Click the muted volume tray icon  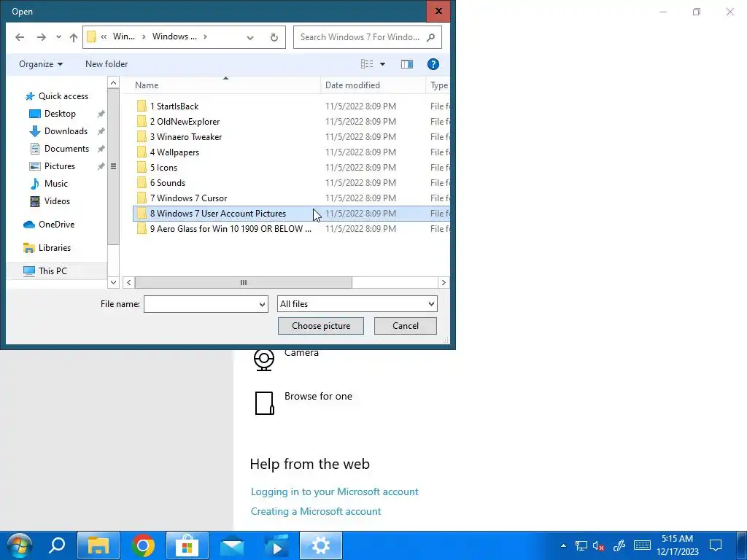[x=598, y=545]
